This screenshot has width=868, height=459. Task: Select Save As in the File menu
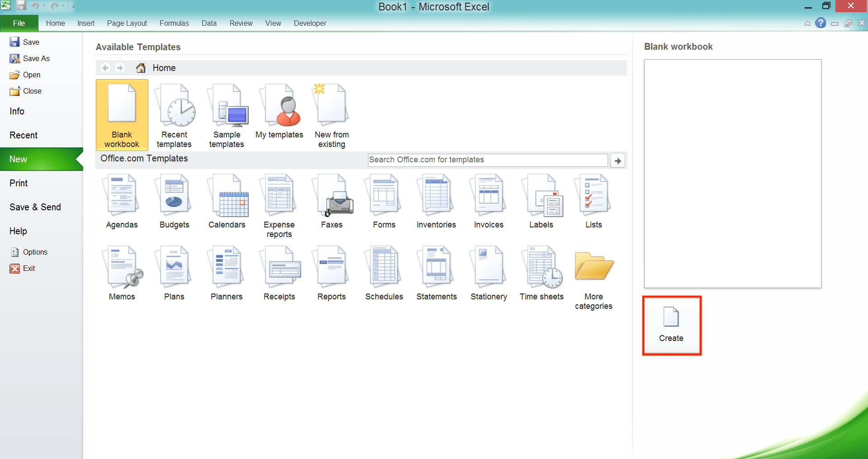pyautogui.click(x=36, y=58)
